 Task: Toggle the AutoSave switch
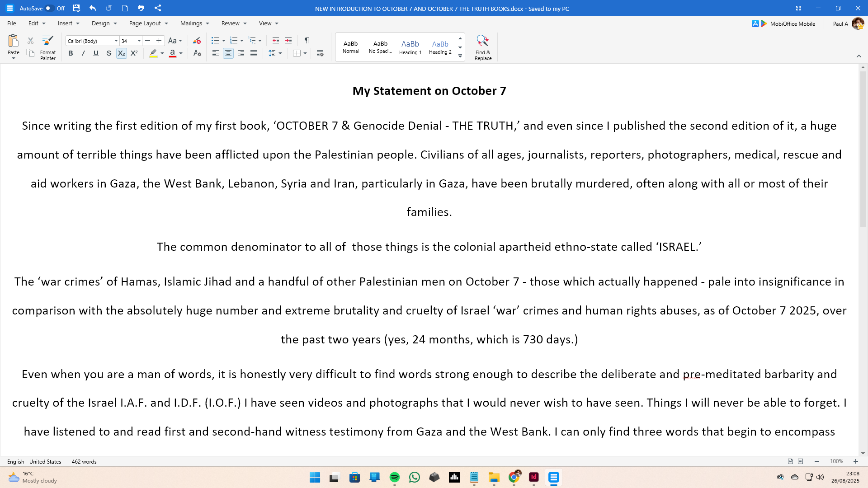[x=49, y=8]
